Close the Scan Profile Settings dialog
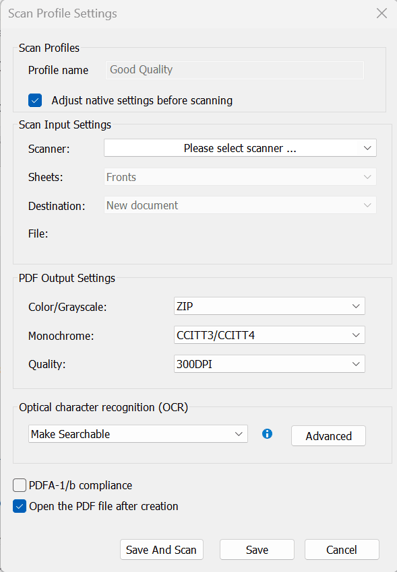This screenshot has height=572, width=397. tap(382, 13)
